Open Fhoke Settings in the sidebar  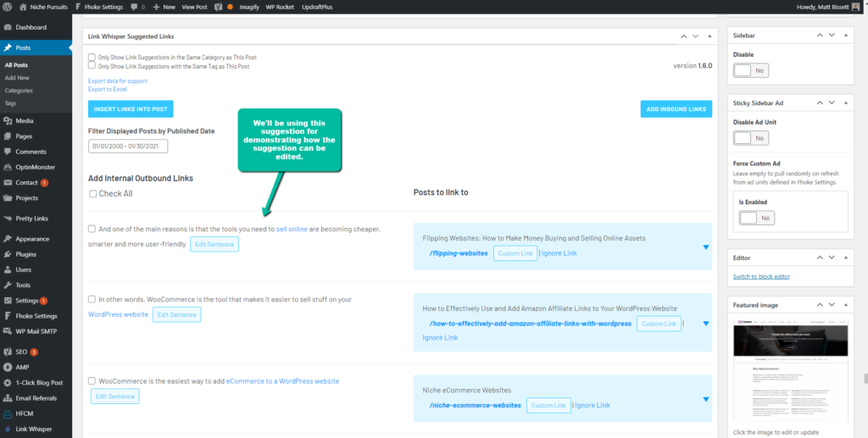[36, 316]
